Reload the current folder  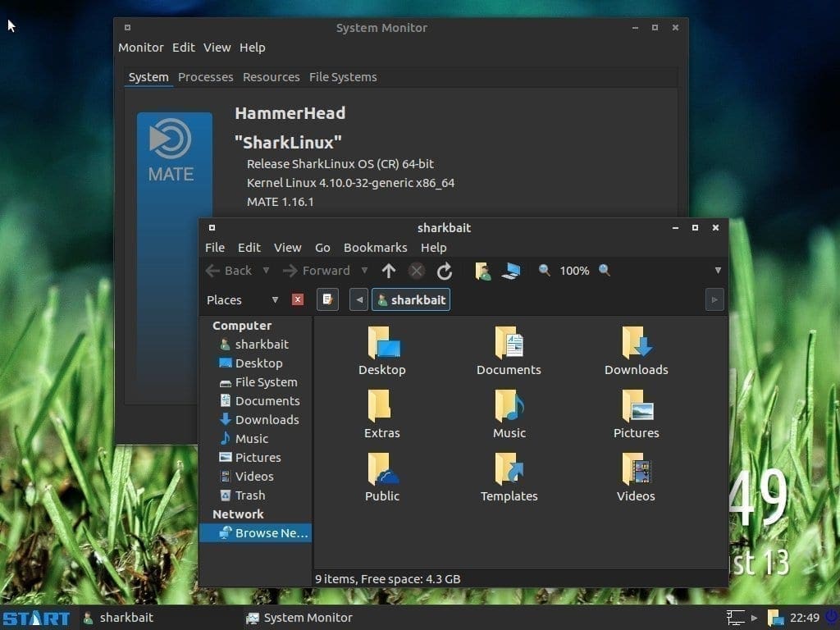(444, 271)
